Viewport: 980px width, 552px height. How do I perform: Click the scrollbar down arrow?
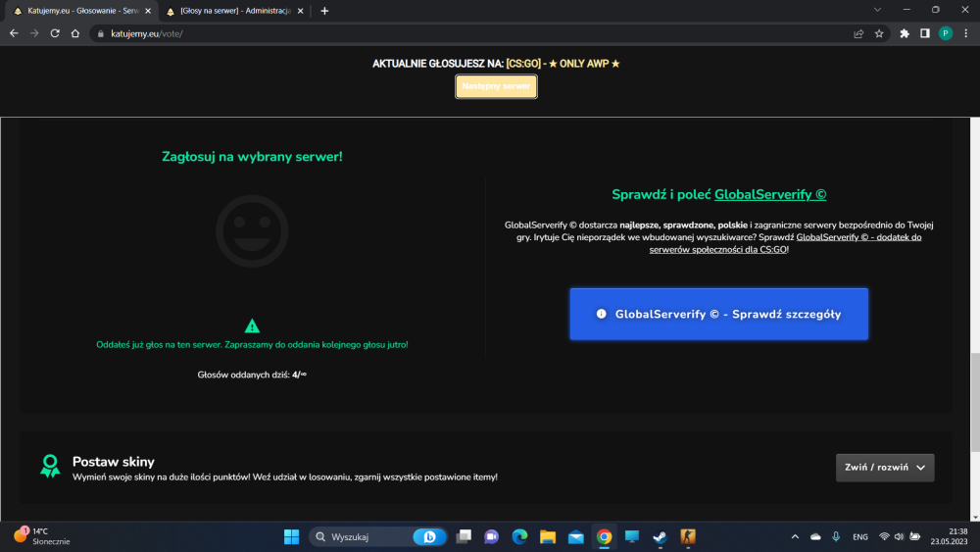[975, 517]
